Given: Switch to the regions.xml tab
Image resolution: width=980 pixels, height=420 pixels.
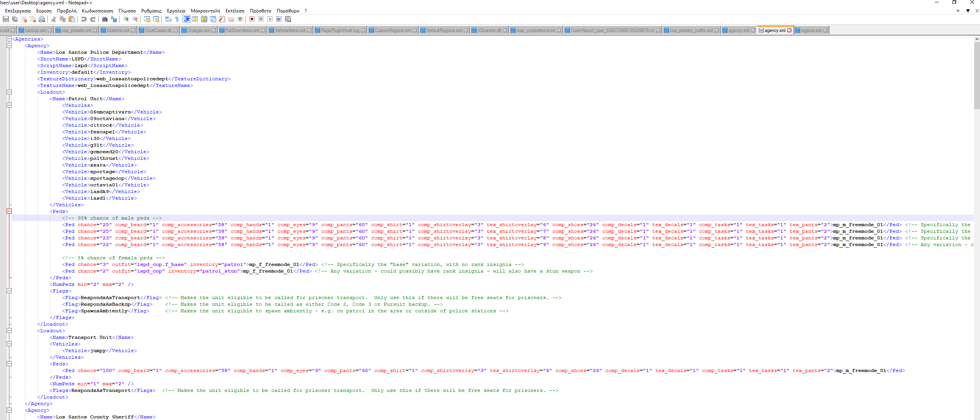Looking at the screenshot, I should [x=811, y=30].
